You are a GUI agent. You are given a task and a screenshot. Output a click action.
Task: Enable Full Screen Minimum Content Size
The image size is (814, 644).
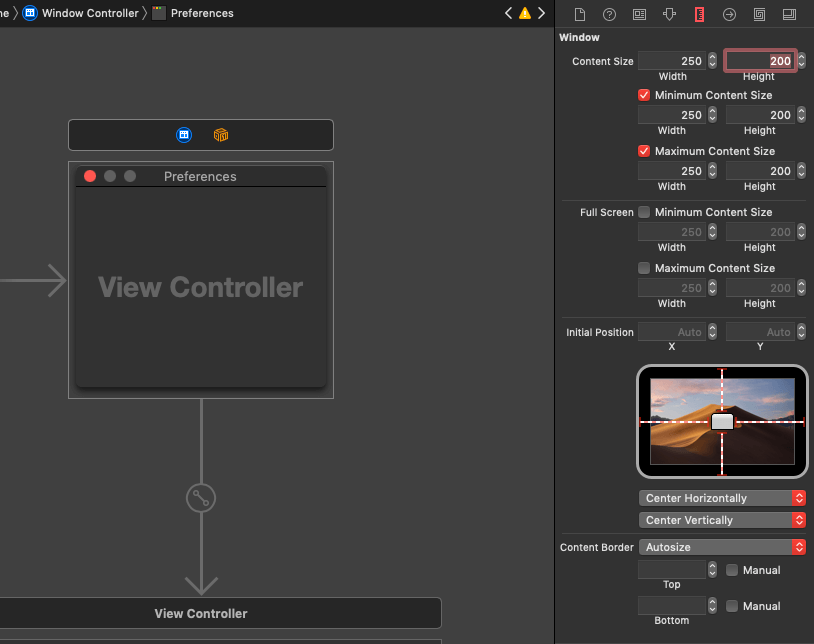[x=644, y=212]
